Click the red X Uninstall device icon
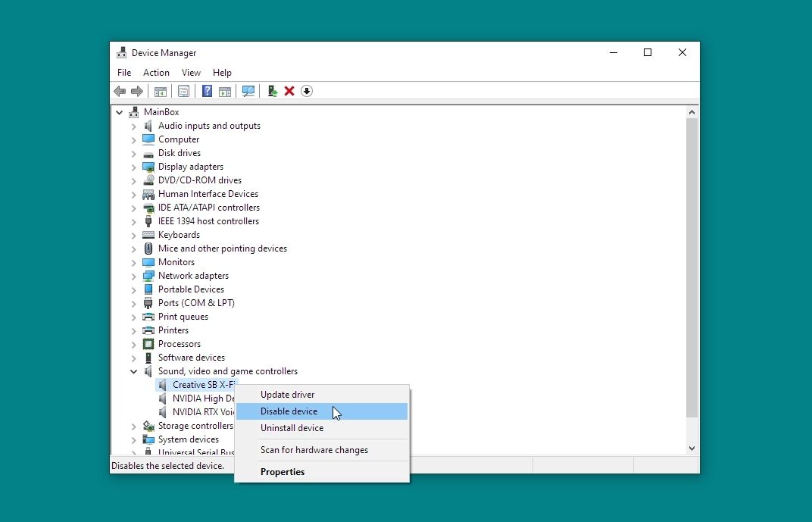Screen dimensions: 812x522 click(x=289, y=91)
